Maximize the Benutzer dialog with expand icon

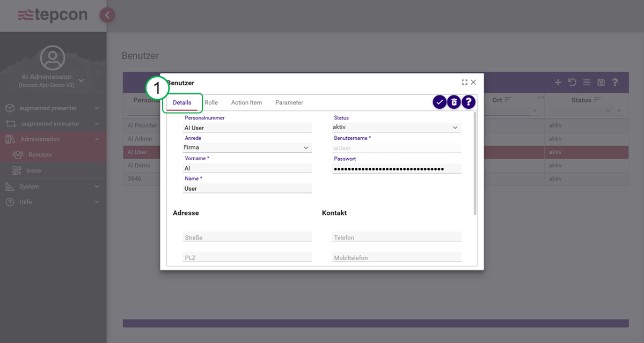click(464, 82)
